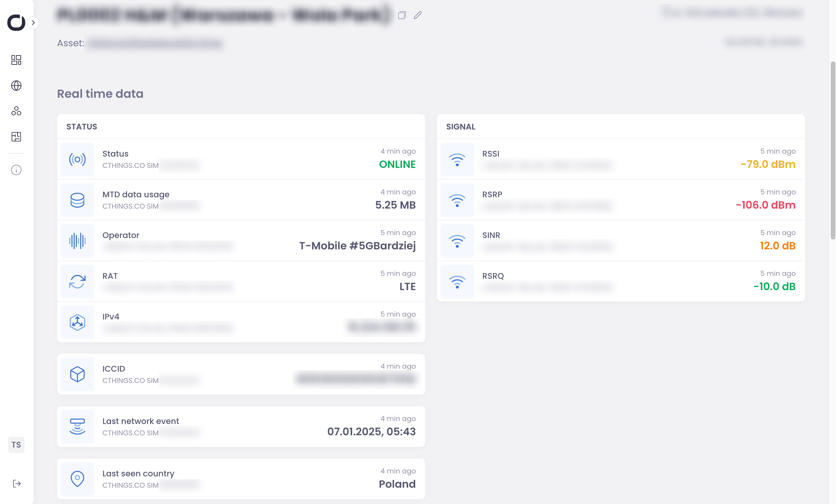Click the company logo in the sidebar
The width and height of the screenshot is (836, 504).
[16, 23]
